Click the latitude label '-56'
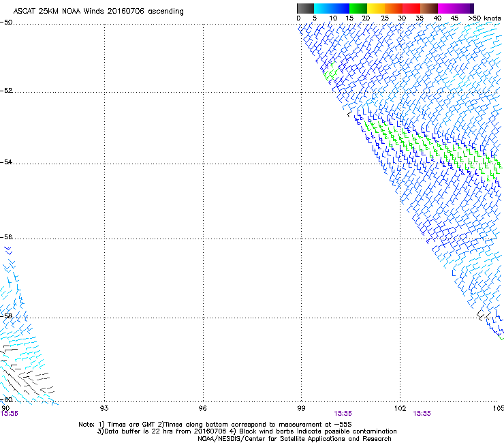504x443 pixels. 6,237
